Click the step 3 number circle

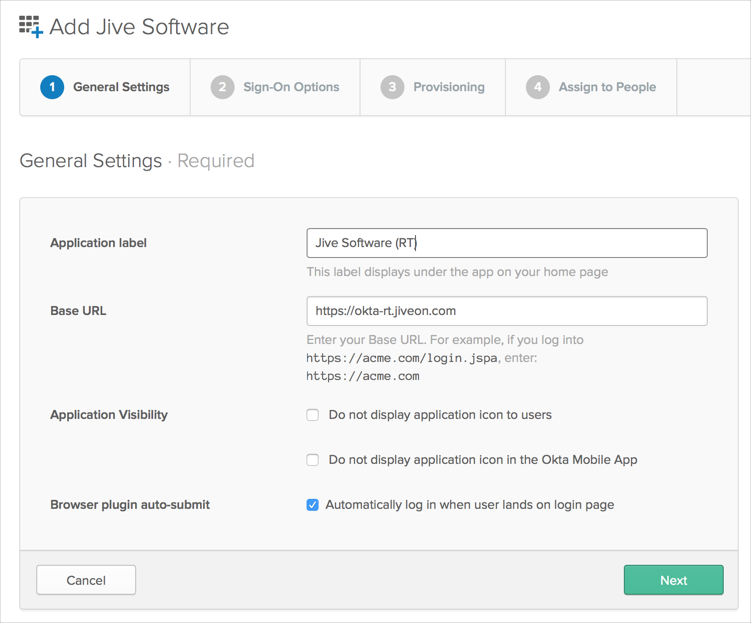[x=392, y=87]
